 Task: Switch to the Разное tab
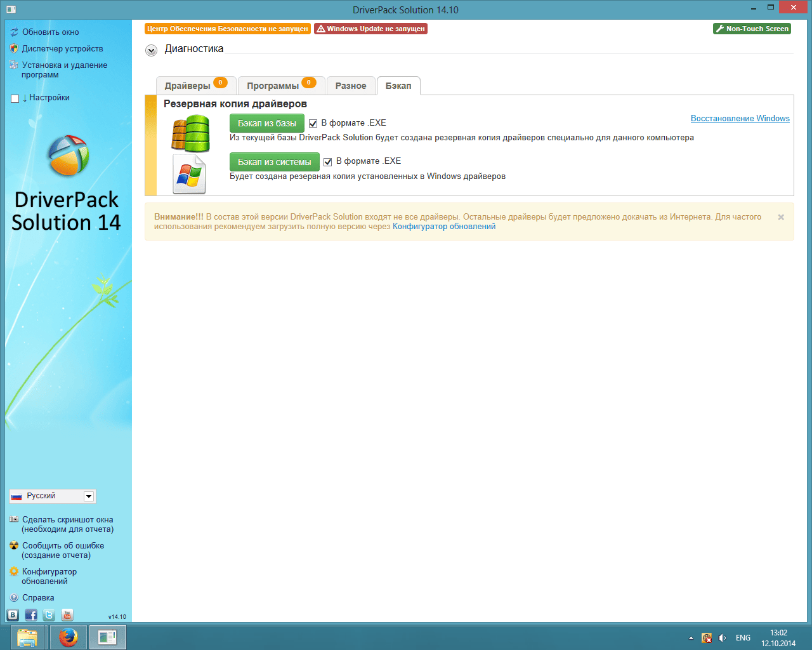[x=351, y=85]
